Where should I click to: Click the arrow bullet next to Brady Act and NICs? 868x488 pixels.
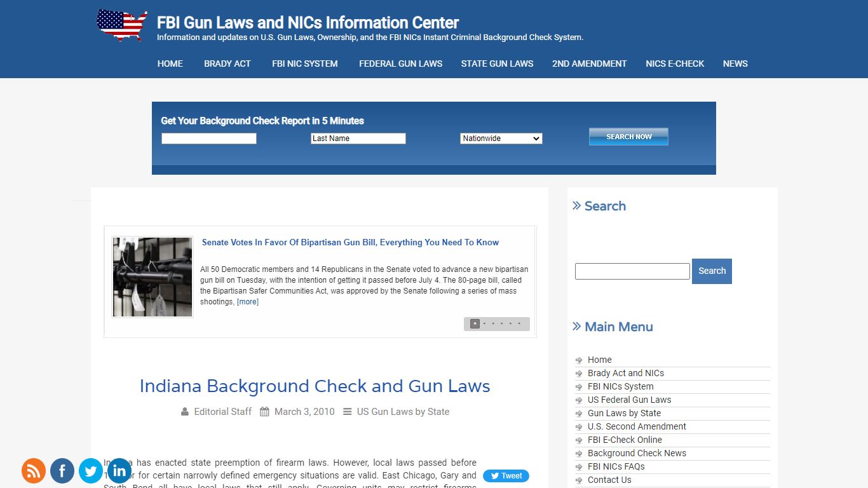579,374
